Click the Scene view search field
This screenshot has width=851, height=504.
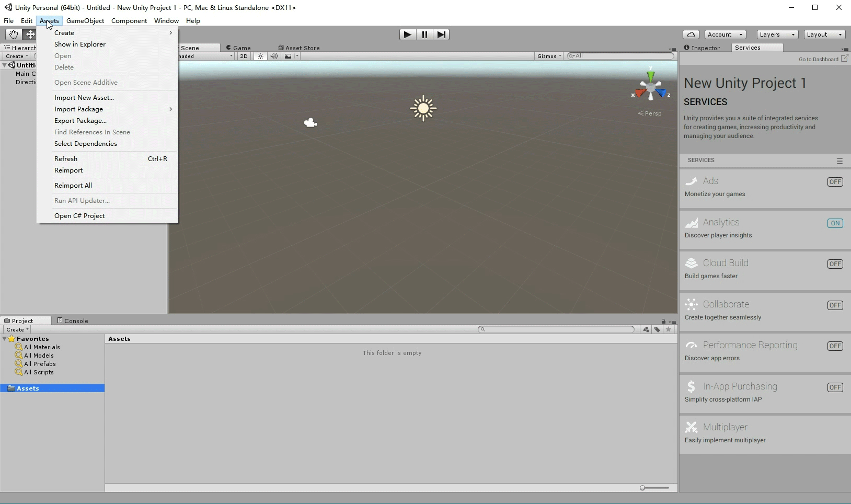click(x=620, y=56)
